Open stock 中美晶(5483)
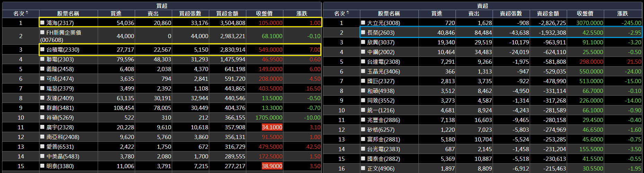The image size is (644, 173). [63, 156]
